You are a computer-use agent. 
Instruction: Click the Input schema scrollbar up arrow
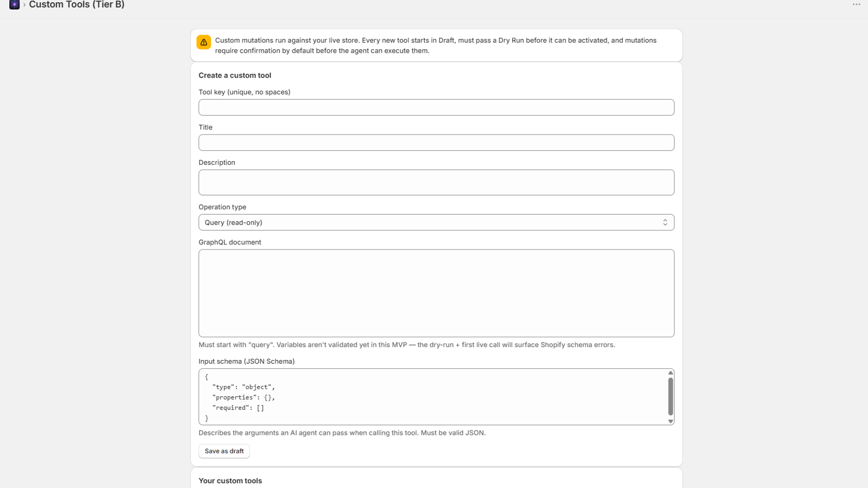tap(671, 373)
